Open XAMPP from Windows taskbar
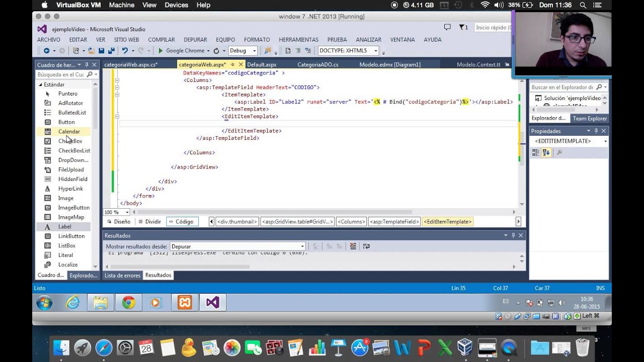This screenshot has width=644, height=362. (185, 303)
